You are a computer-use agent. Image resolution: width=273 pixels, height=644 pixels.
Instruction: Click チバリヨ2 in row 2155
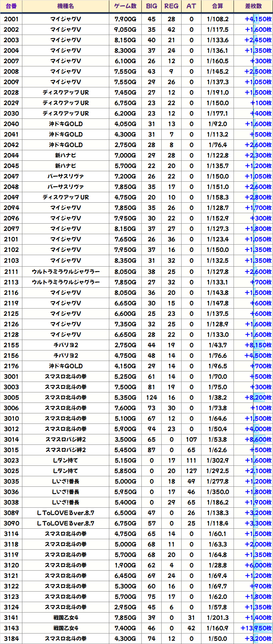[x=66, y=345]
